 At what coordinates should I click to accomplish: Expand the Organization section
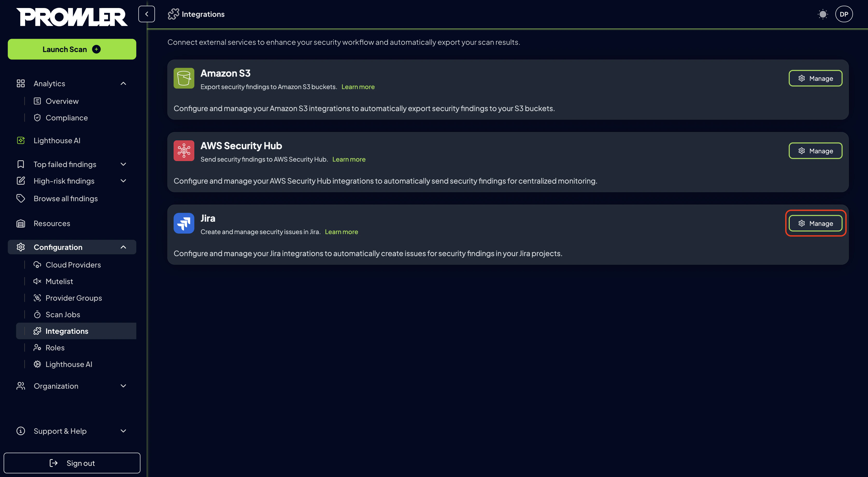[123, 386]
